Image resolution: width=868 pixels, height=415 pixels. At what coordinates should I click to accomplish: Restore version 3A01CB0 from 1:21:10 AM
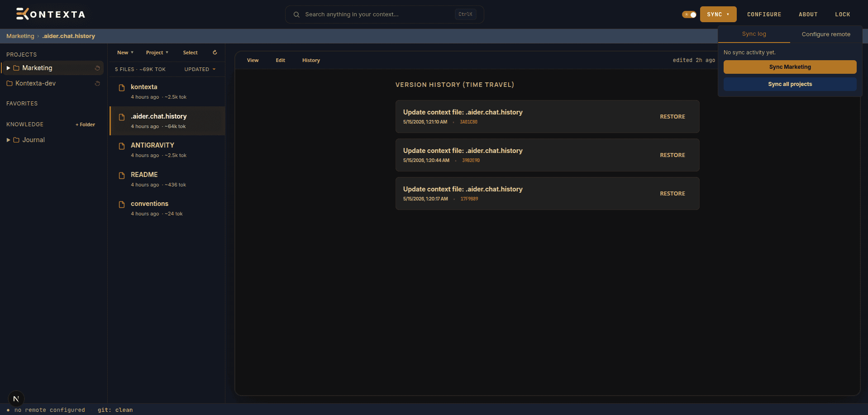[x=672, y=117]
